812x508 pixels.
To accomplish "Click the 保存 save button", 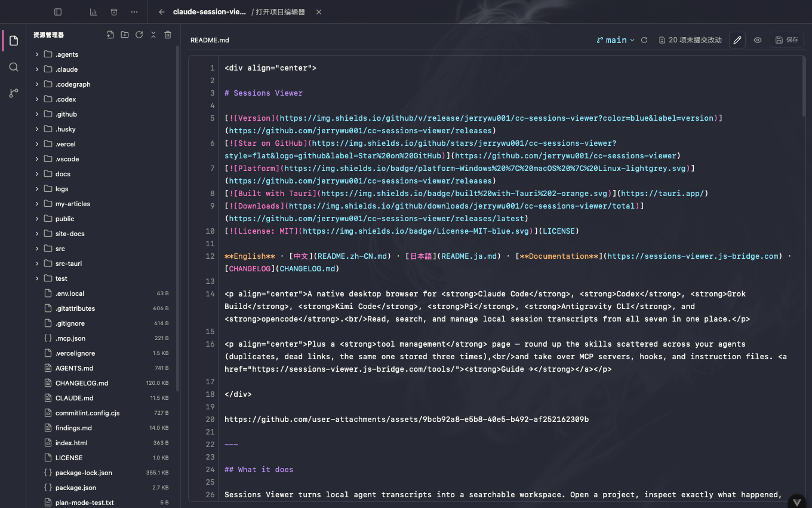I will [x=786, y=40].
